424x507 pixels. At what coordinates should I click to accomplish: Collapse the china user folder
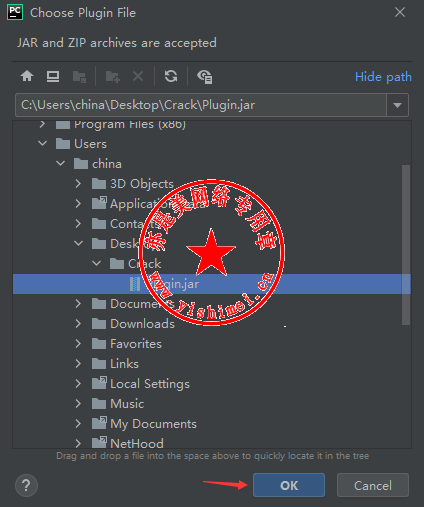click(x=61, y=164)
